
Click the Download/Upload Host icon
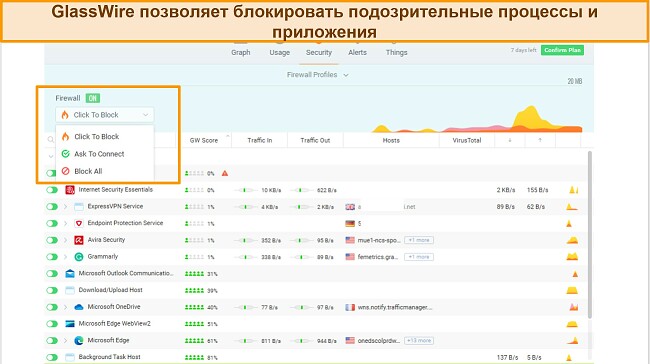click(70, 290)
